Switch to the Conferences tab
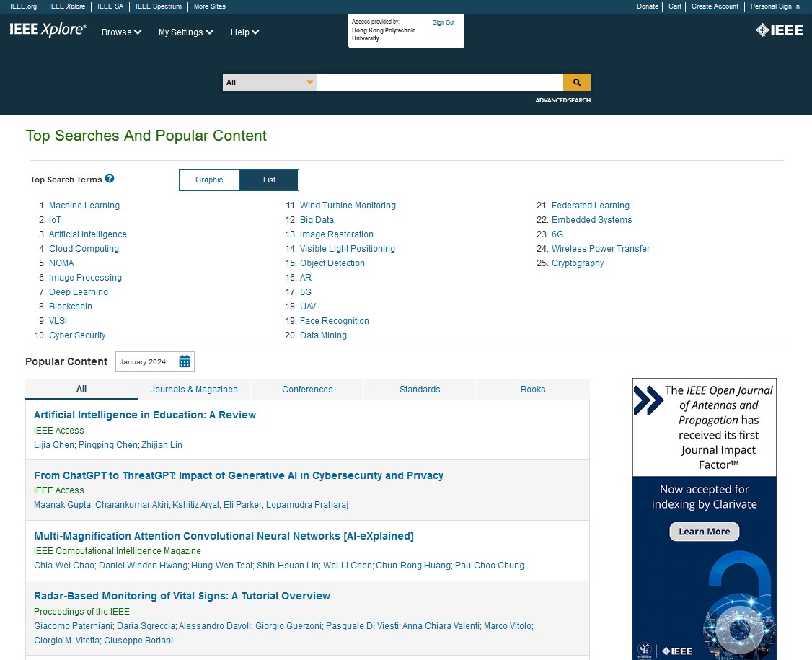 (307, 390)
